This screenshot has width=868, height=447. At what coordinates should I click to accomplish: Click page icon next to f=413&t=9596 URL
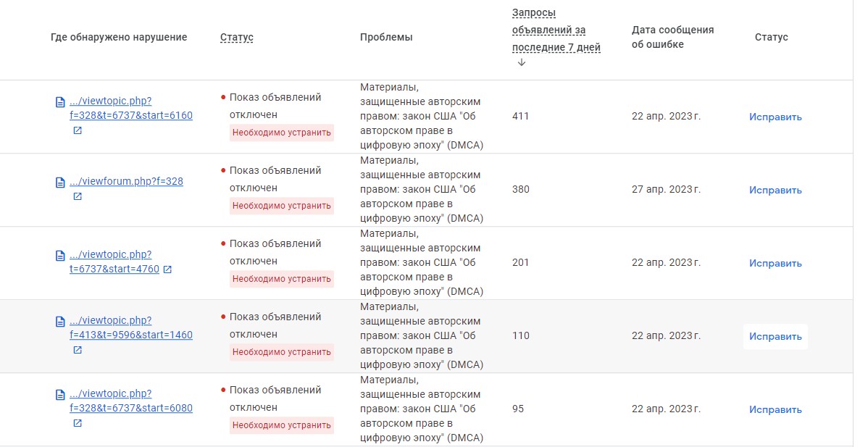(x=60, y=322)
